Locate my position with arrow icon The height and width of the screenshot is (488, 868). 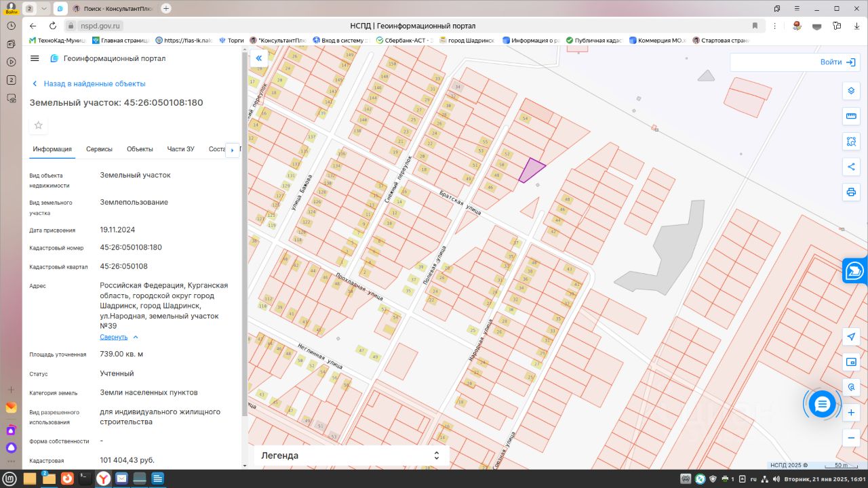[851, 337]
